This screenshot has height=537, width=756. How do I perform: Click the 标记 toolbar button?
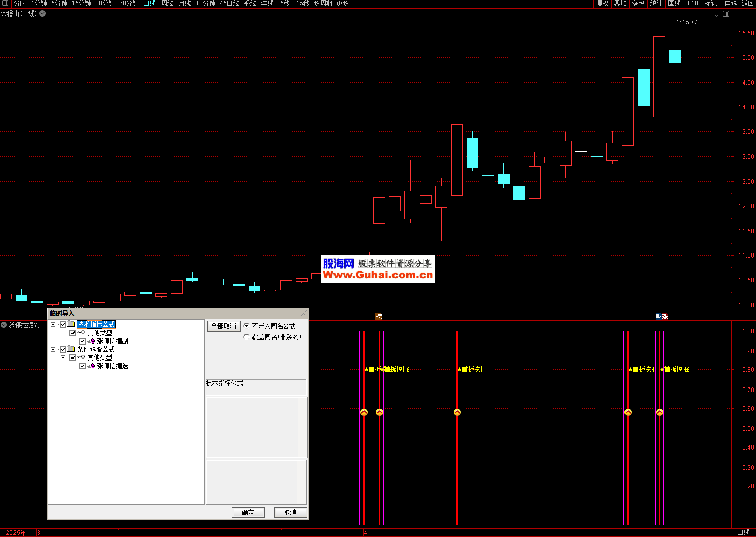coord(711,3)
